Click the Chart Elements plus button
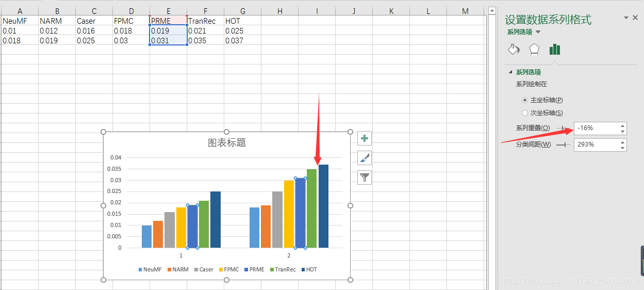 (x=365, y=138)
